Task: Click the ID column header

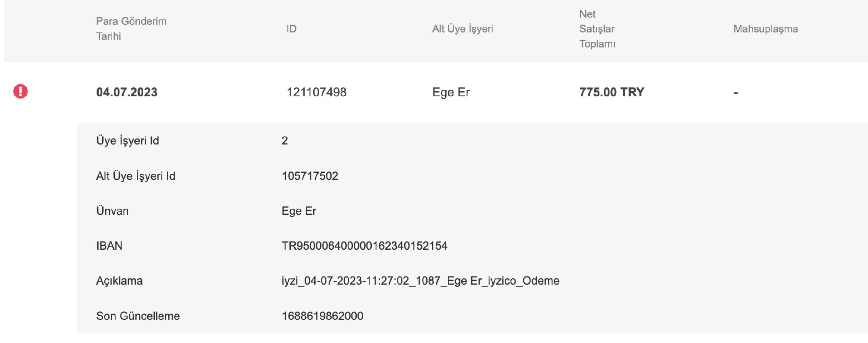Action: tap(291, 29)
